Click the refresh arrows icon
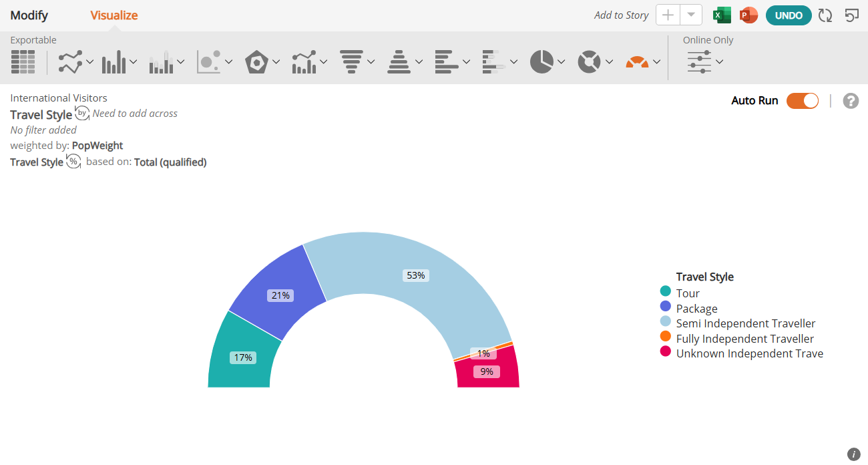868x465 pixels. point(825,15)
